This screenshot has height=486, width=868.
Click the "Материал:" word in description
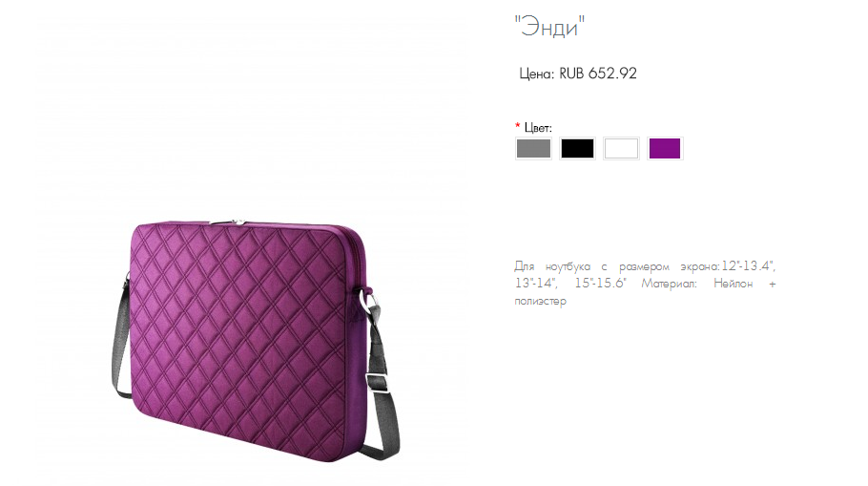point(670,284)
